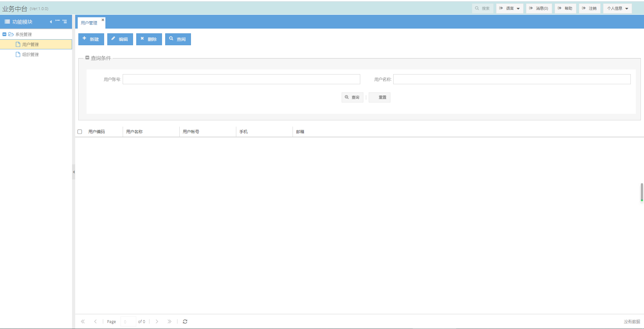Go to previous page icon

point(95,321)
